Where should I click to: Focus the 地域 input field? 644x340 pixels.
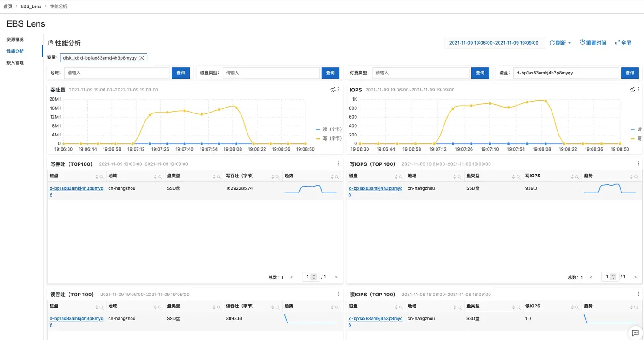click(117, 73)
